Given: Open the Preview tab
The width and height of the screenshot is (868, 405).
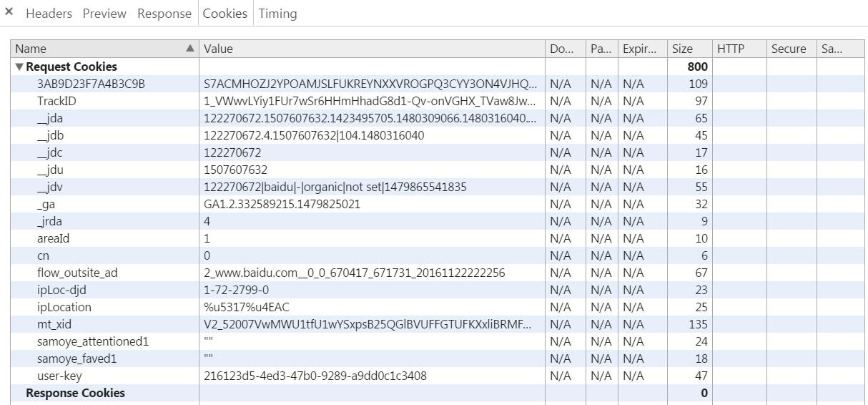Looking at the screenshot, I should (104, 14).
